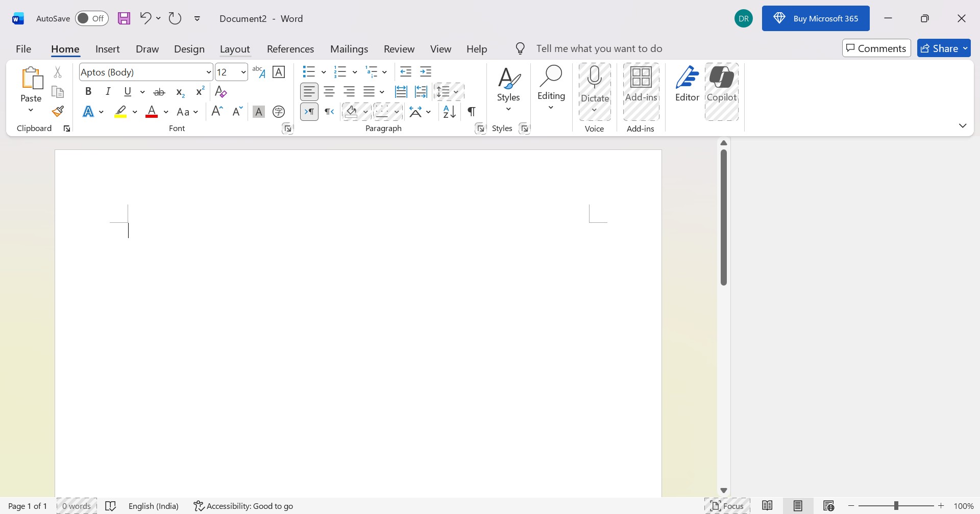Image resolution: width=980 pixels, height=514 pixels.
Task: Click the Comments button
Action: tap(876, 48)
